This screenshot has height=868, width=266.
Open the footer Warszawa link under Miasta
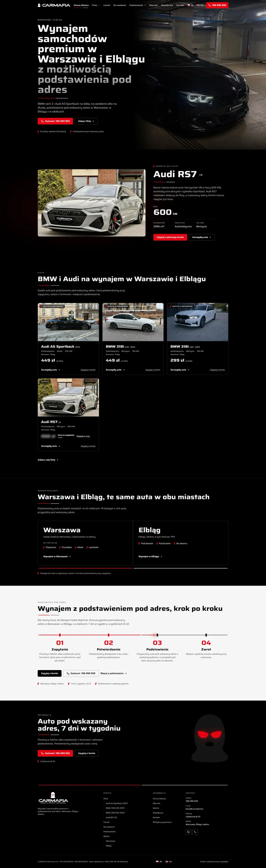coord(110,841)
